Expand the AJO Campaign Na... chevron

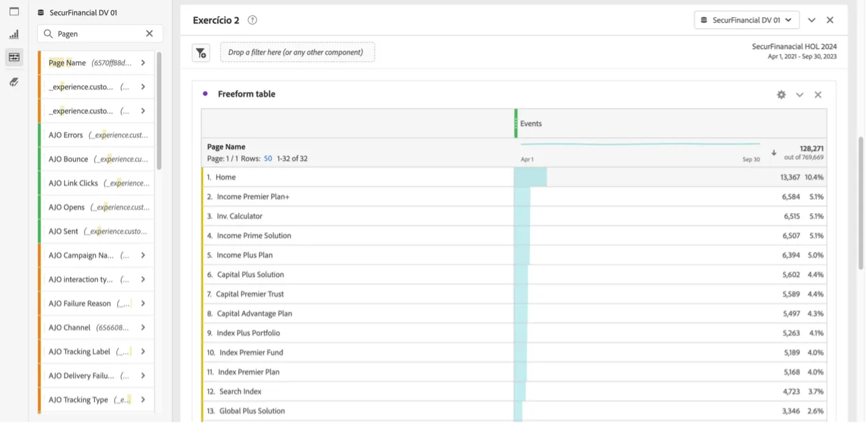pos(143,255)
